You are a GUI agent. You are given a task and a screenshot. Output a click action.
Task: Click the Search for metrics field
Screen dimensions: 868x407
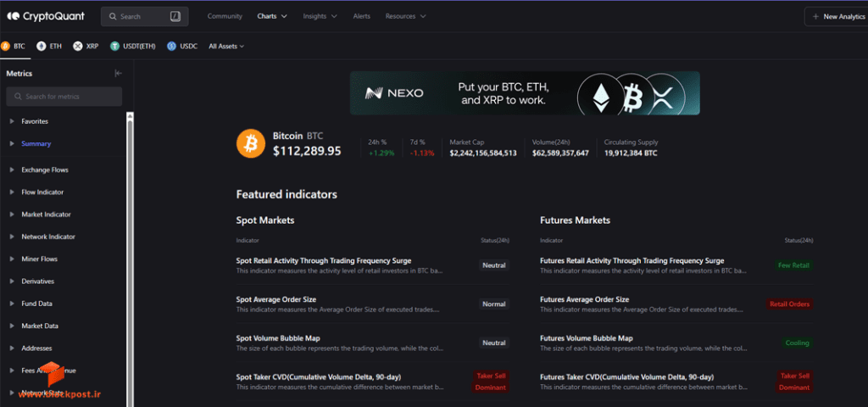pos(64,97)
